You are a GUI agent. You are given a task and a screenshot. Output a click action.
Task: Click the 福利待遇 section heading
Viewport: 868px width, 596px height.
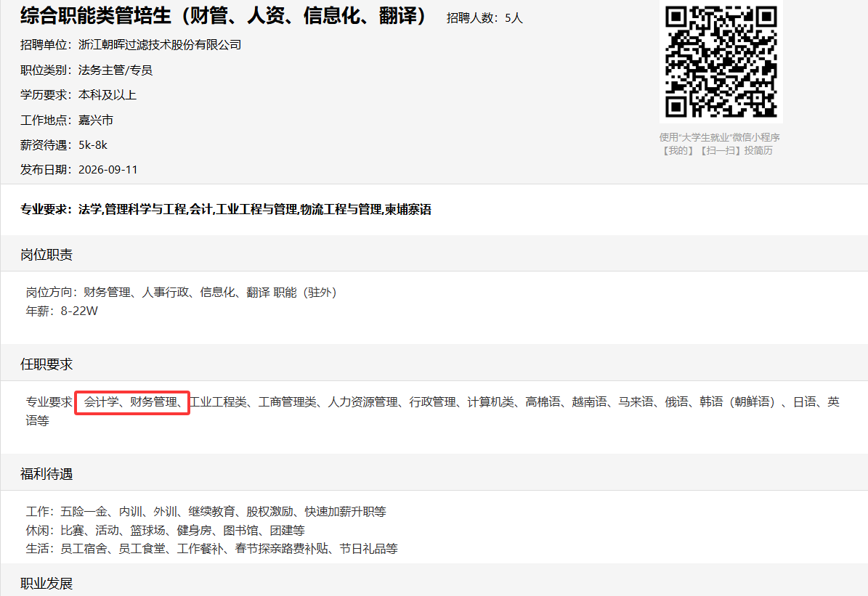click(46, 474)
